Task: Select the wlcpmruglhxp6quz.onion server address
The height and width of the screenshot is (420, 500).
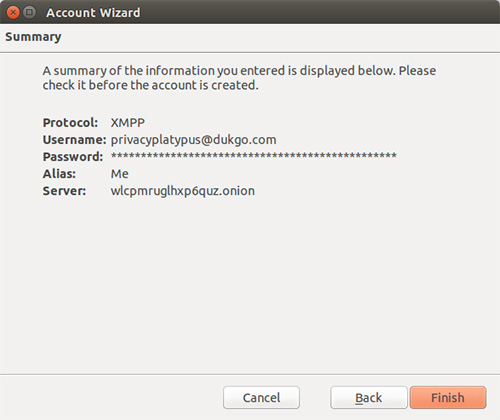Action: click(183, 191)
